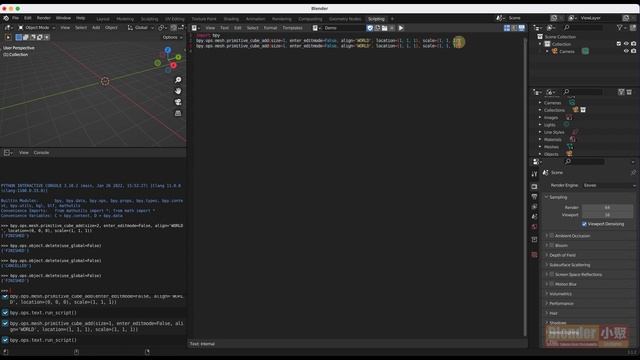Expand the Subsurface Scattering panel
The image size is (640, 360).
(x=569, y=265)
